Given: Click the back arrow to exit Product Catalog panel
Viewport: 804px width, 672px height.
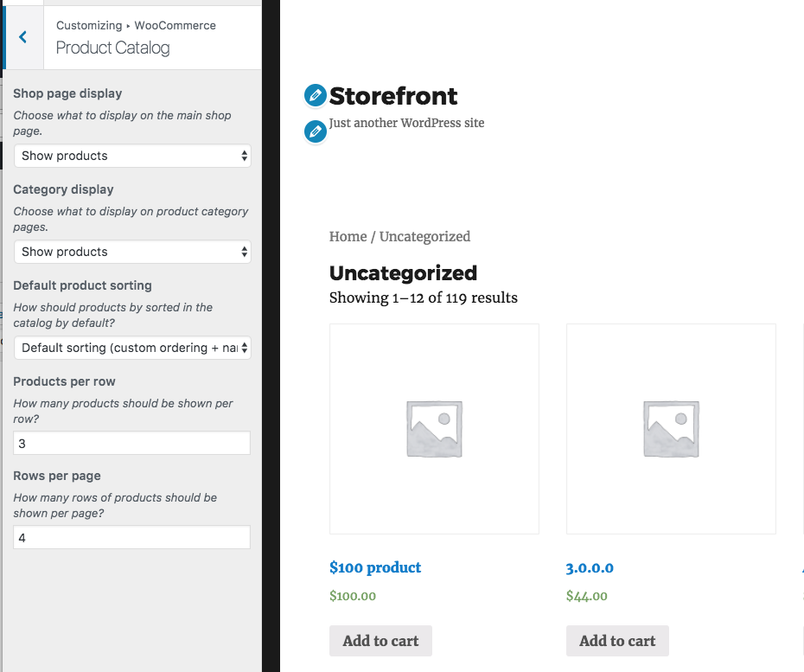Looking at the screenshot, I should pyautogui.click(x=22, y=37).
